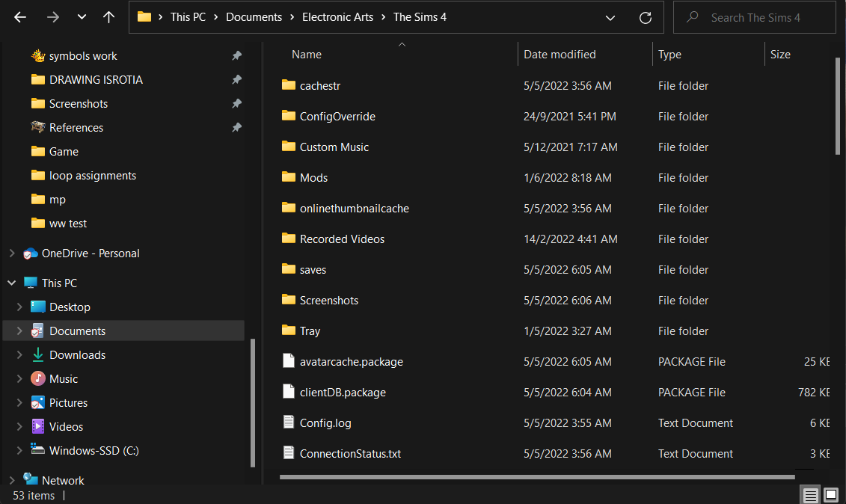Viewport: 846px width, 504px height.
Task: Select the ConfigOverride folder icon
Action: (x=289, y=116)
